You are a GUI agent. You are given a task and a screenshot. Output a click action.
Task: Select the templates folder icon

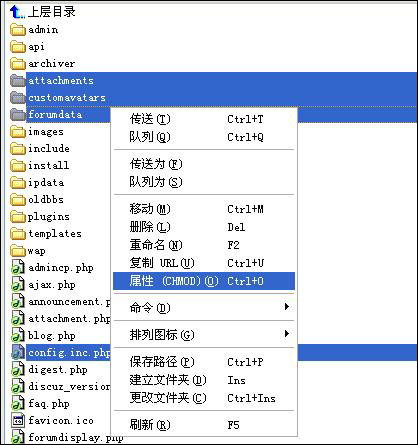click(18, 234)
